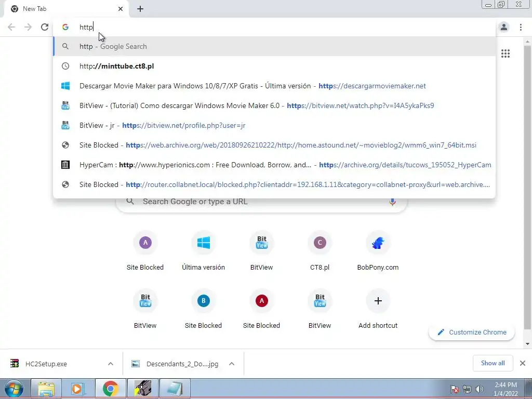Expand options for the Descendants jpg download

click(x=232, y=364)
